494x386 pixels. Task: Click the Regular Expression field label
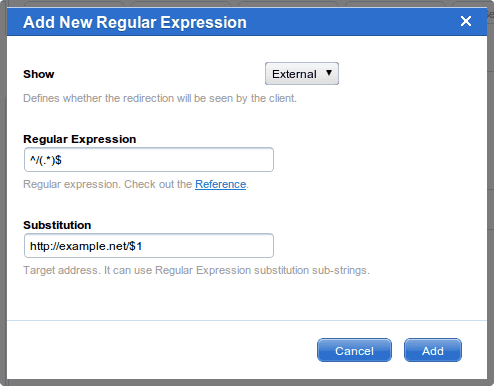[80, 139]
